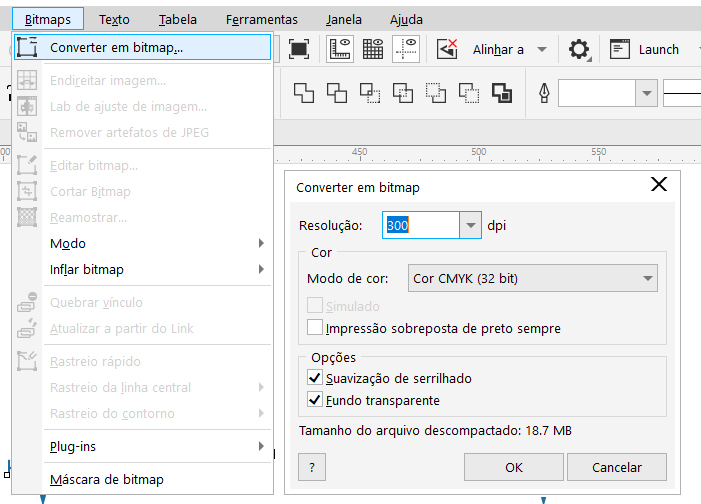Click the disable snapping icon
Screen dimensions: 701x504
tap(448, 49)
